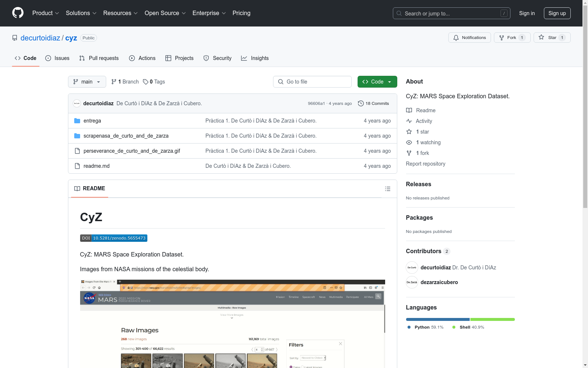Focus the Search or jump to field
This screenshot has height=368, width=588.
pyautogui.click(x=452, y=13)
